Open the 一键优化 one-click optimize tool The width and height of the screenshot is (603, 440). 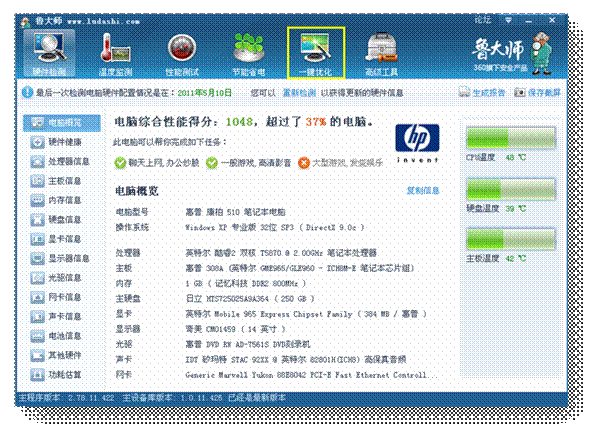click(316, 53)
